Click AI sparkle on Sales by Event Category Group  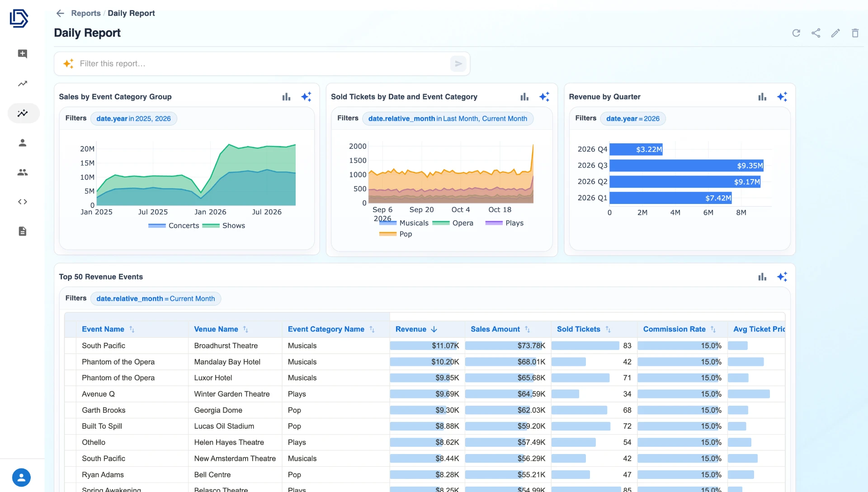click(x=306, y=97)
